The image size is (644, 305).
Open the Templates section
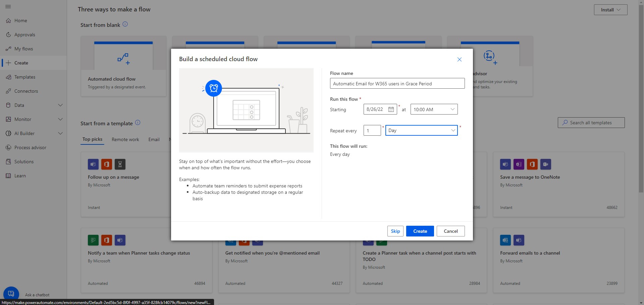[x=24, y=77]
